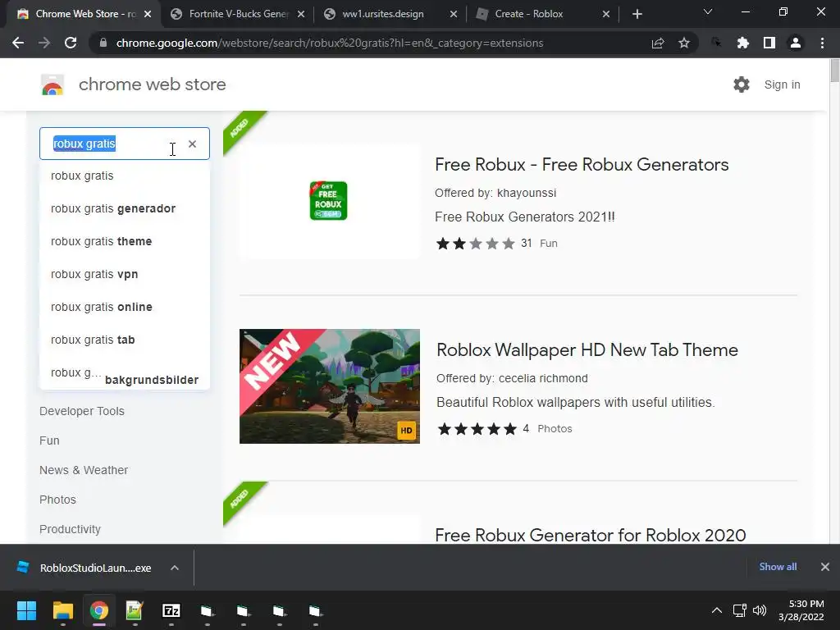Bookmark this page with the star
Screen dimensions: 840x630
684,43
